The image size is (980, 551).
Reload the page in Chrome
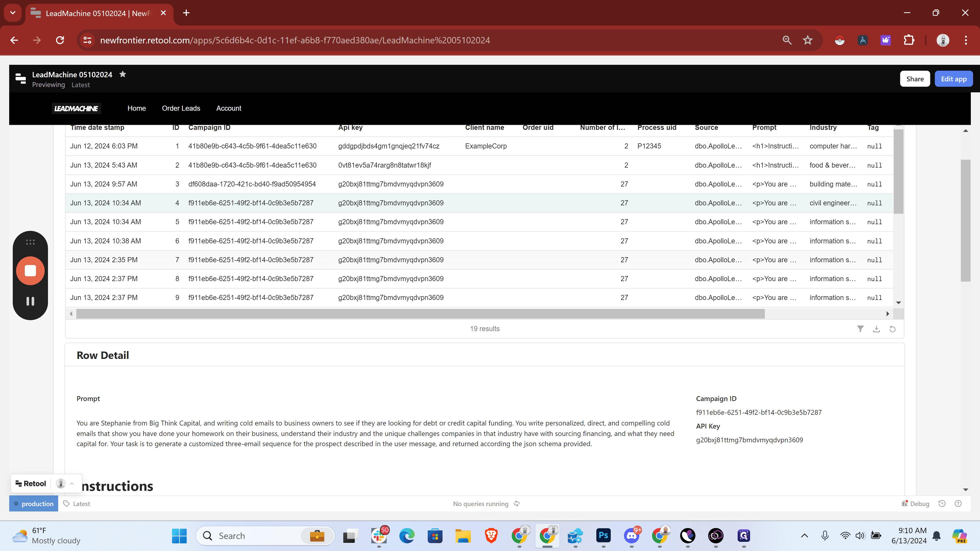click(60, 40)
